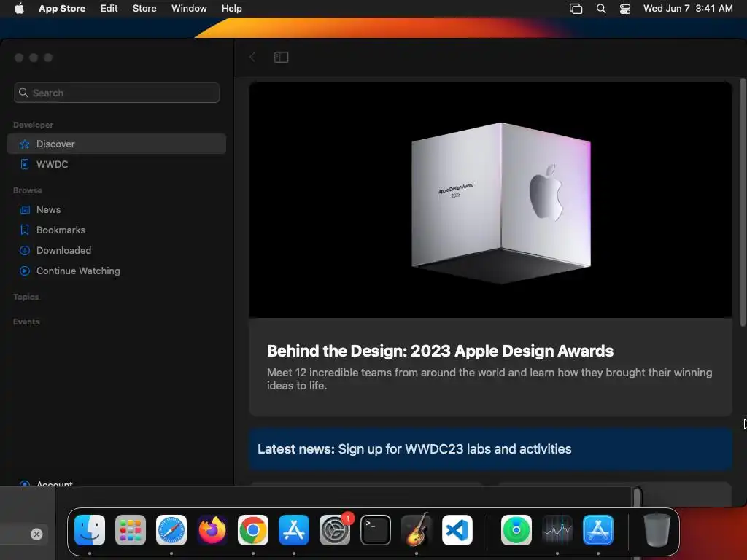Click the date and time in menu bar

pyautogui.click(x=688, y=9)
